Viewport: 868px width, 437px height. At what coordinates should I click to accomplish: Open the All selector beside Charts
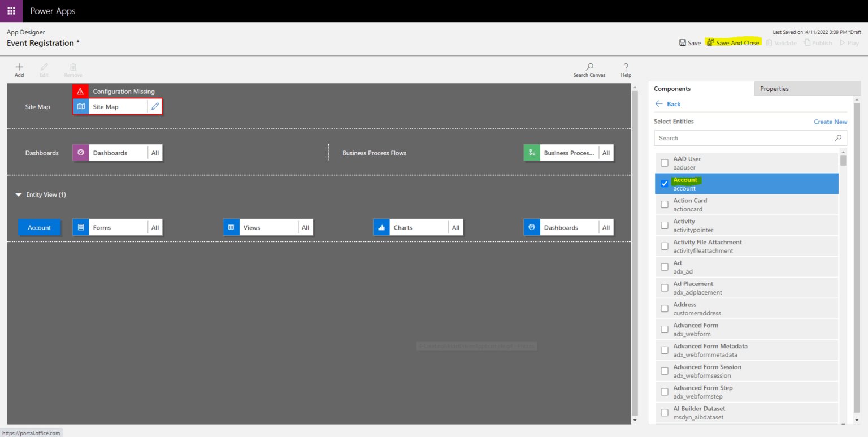coord(455,227)
